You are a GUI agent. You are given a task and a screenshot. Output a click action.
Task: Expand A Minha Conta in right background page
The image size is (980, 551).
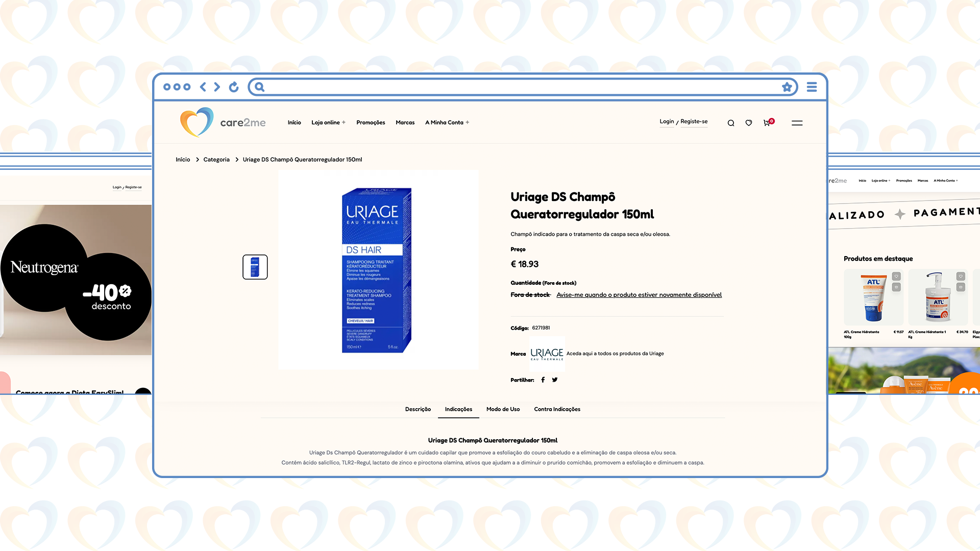pyautogui.click(x=946, y=181)
